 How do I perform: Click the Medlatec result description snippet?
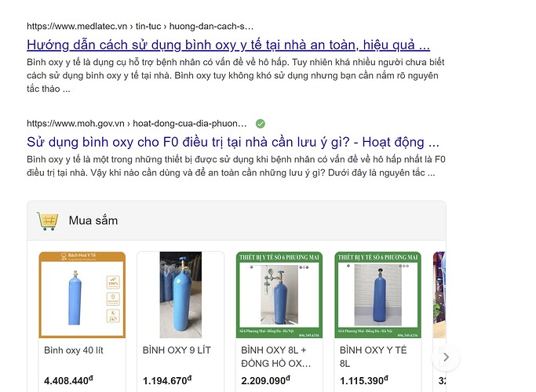pyautogui.click(x=236, y=75)
